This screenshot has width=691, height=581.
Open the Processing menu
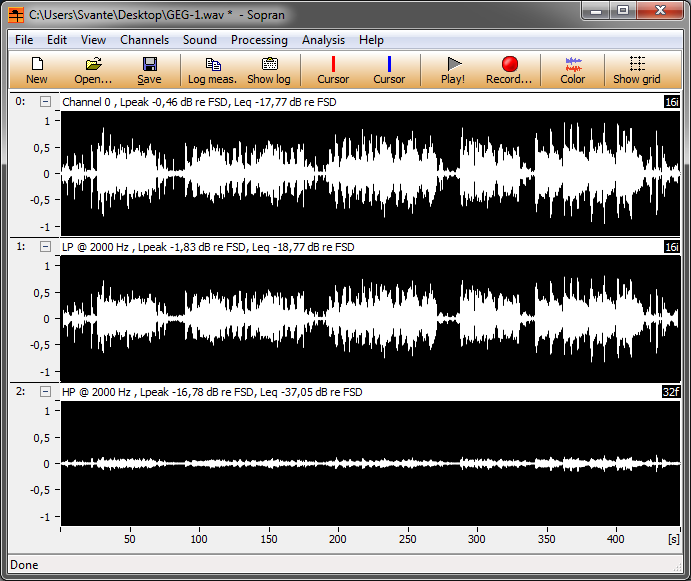(x=259, y=40)
